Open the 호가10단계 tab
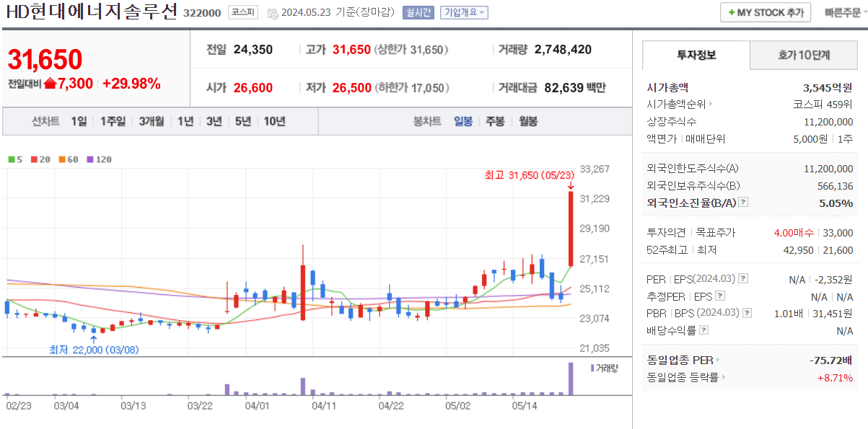The height and width of the screenshot is (429, 868). click(x=804, y=55)
